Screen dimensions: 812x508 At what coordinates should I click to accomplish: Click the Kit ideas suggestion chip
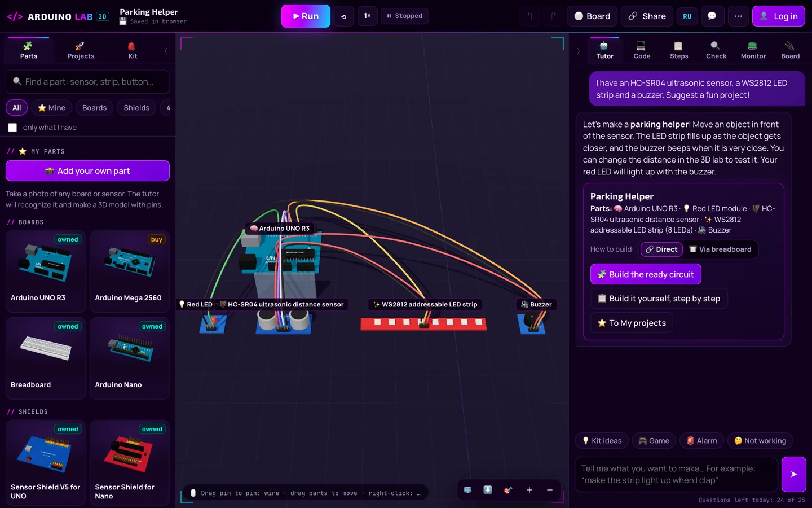602,441
